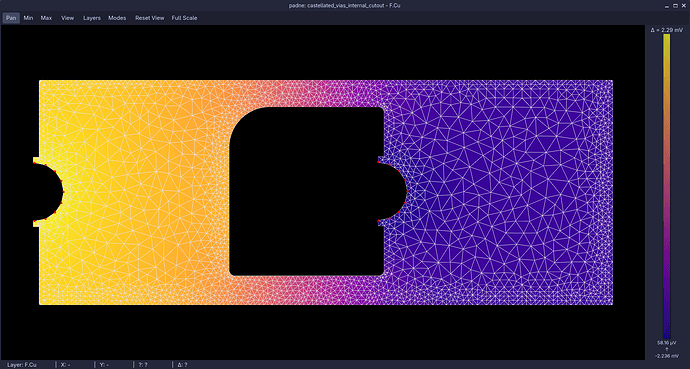Image resolution: width=690 pixels, height=369 pixels.
Task: Click the X coordinate status field
Action: [x=66, y=365]
